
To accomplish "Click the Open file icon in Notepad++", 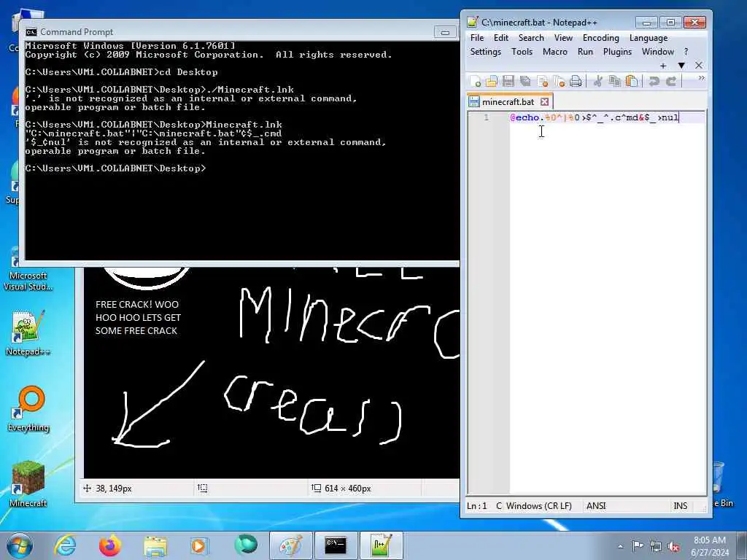I will coord(491,82).
